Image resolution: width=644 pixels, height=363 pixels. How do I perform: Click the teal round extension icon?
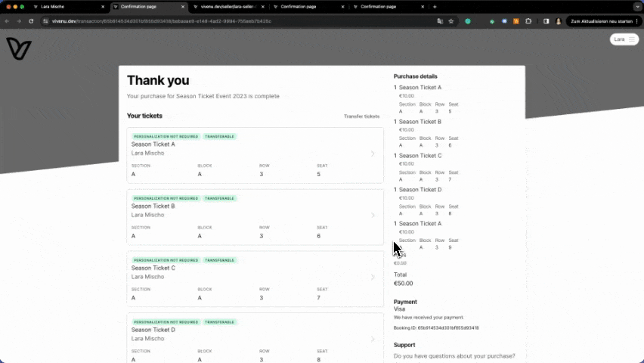(468, 21)
